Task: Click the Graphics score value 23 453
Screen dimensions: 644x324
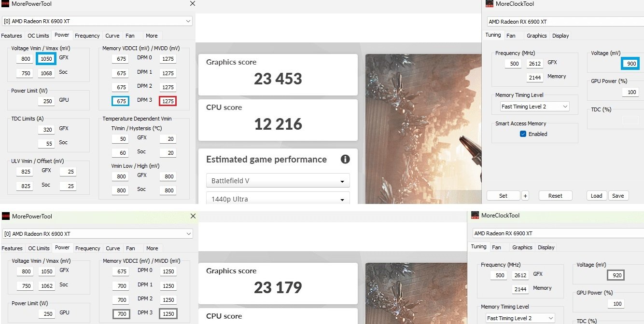Action: [278, 79]
